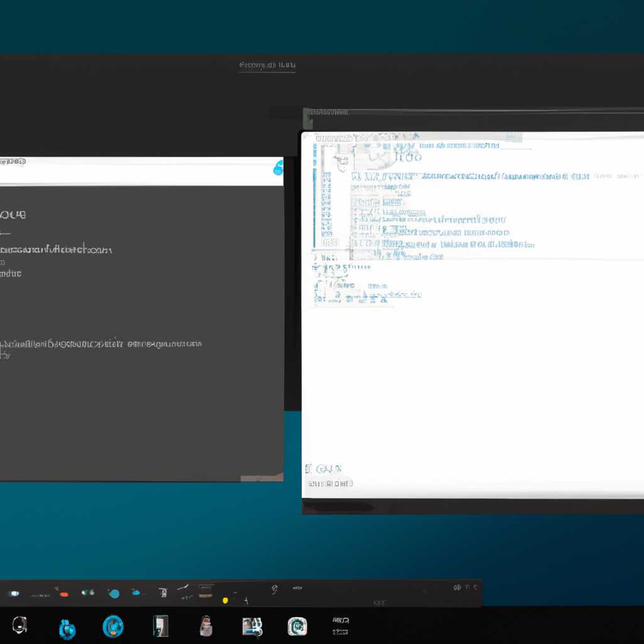Select the small blue blob in upper taskbar
Viewport: 644px width, 644px height.
pos(136,592)
